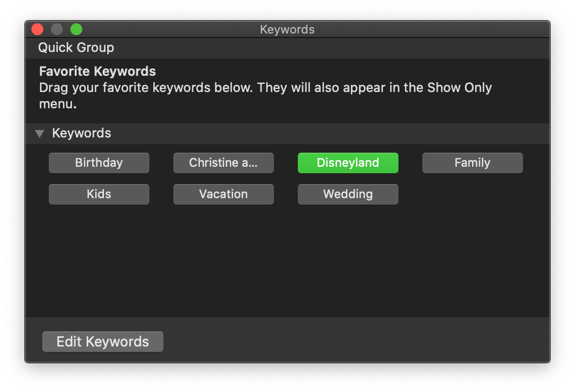Open the Edit Keywords dialog
This screenshot has height=392, width=575.
(103, 342)
